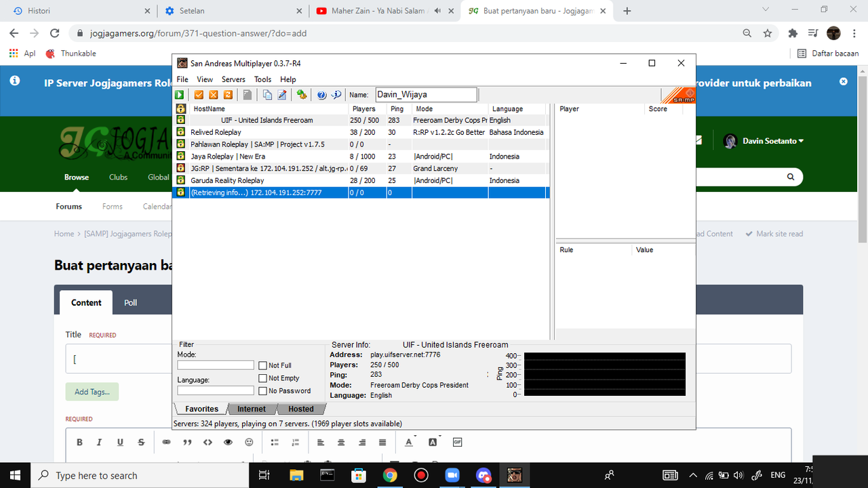The width and height of the screenshot is (868, 488).
Task: Sort servers by the Ping column header
Action: tap(399, 108)
